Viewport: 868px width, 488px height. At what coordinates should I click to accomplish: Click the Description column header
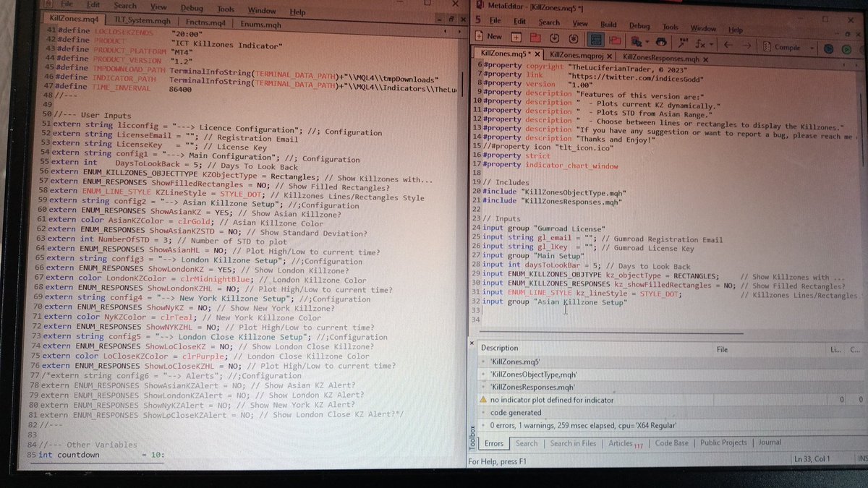[499, 348]
